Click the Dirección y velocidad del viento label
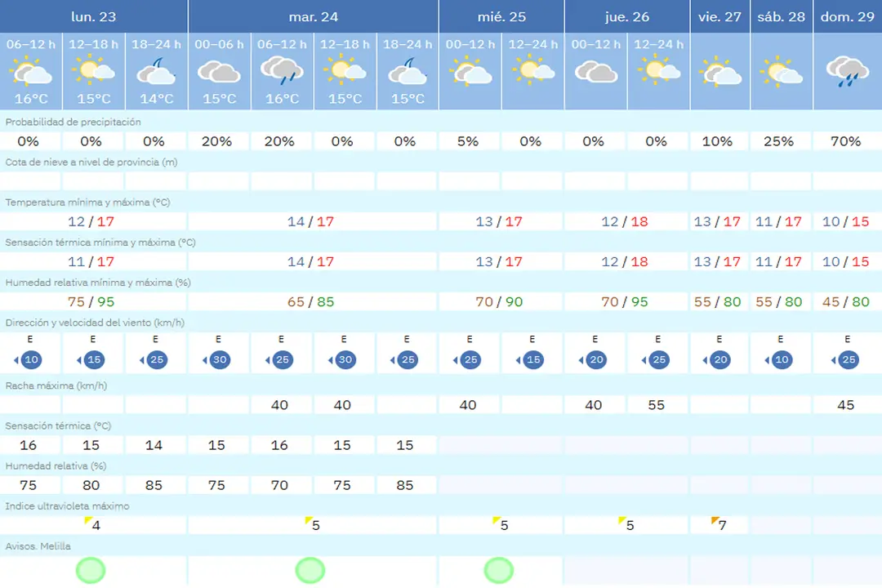This screenshot has width=882, height=588. click(x=95, y=323)
